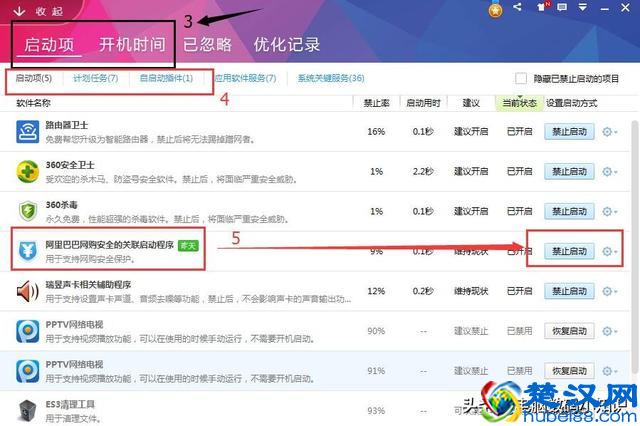This screenshot has width=640, height=426.
Task: Sort by the 禁止率 column header
Action: click(x=376, y=103)
